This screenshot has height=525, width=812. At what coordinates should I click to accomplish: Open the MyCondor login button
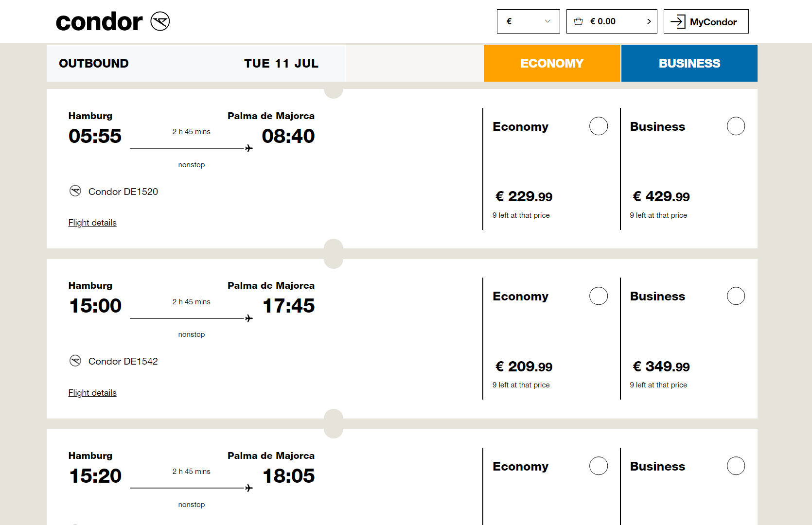tap(706, 21)
